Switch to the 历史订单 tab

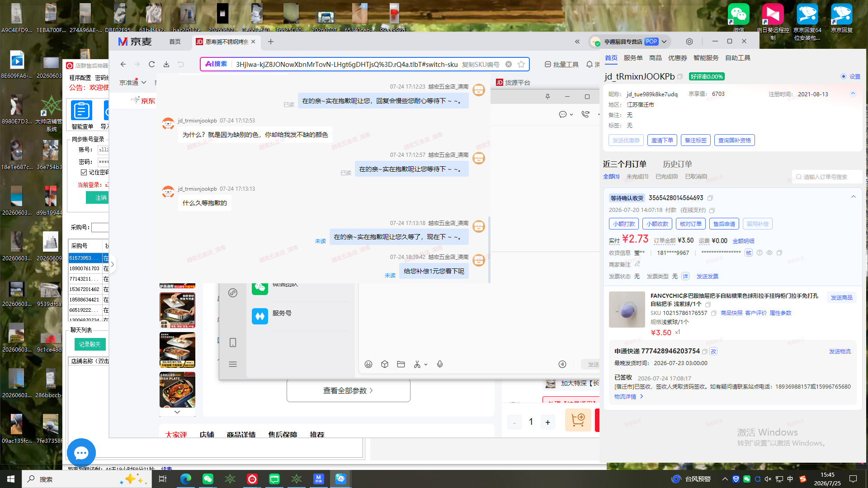click(677, 164)
